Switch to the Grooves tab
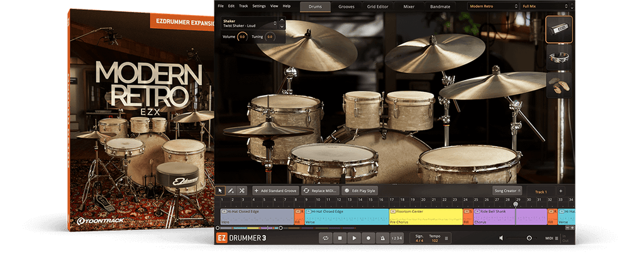Image resolution: width=644 pixels, height=262 pixels. point(346,6)
